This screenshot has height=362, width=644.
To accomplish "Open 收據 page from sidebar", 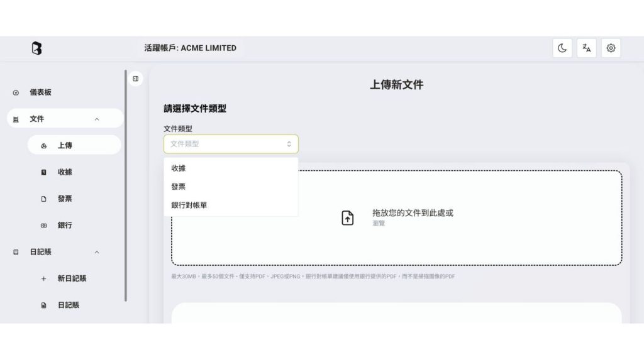I will click(65, 172).
